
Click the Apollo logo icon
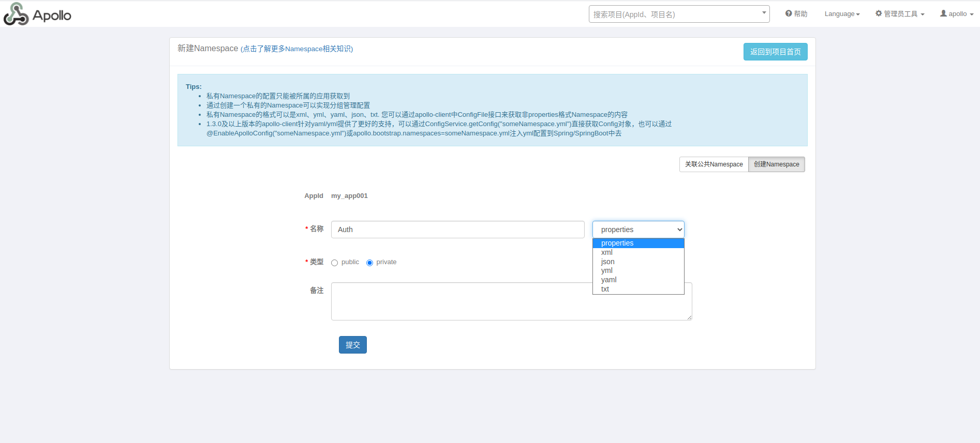tap(16, 14)
